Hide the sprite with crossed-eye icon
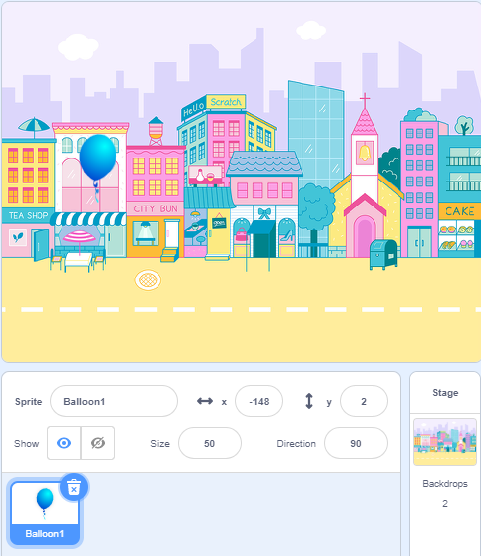 click(x=98, y=443)
